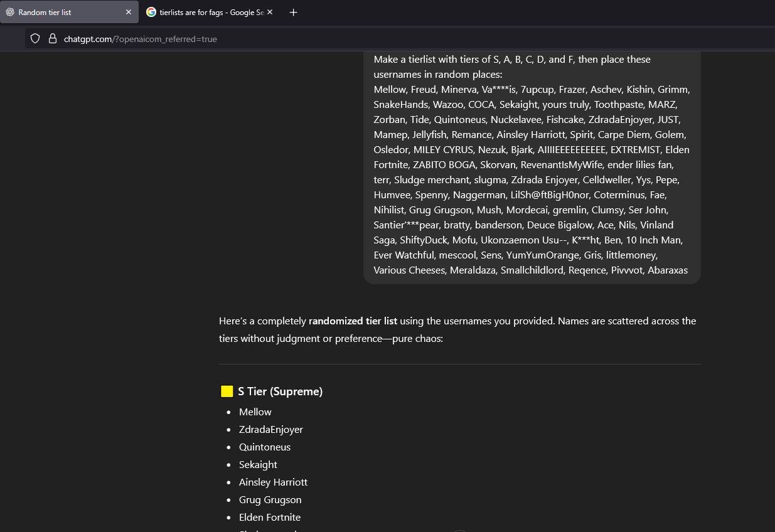Click 'Various Cheeses, Meraldaza' line in prompt
This screenshot has height=532, width=775.
[x=531, y=270]
